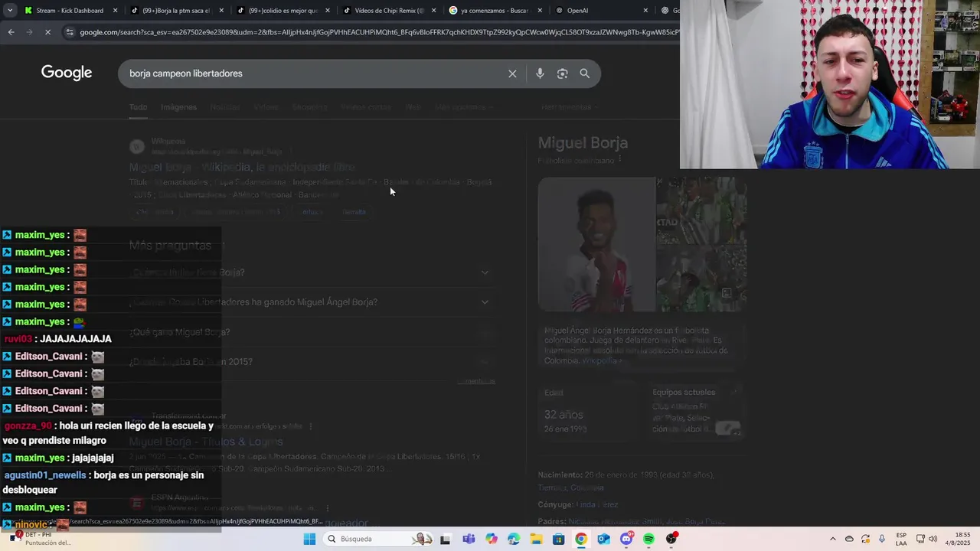Image resolution: width=980 pixels, height=551 pixels.
Task: Close the Stream - Kick Dashboard tab
Action: coord(116,11)
